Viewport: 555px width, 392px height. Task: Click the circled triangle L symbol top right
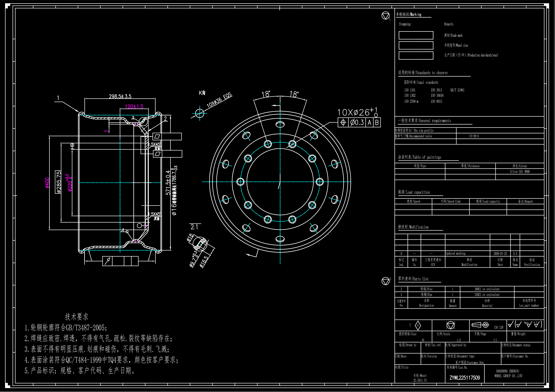tap(385, 15)
